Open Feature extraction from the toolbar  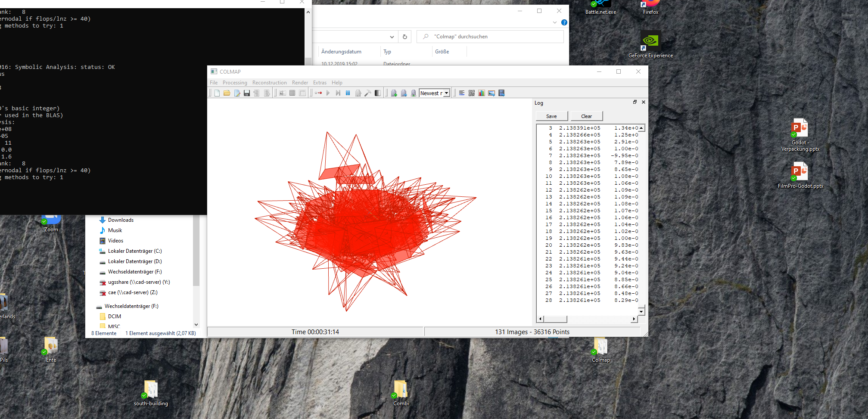pos(283,93)
